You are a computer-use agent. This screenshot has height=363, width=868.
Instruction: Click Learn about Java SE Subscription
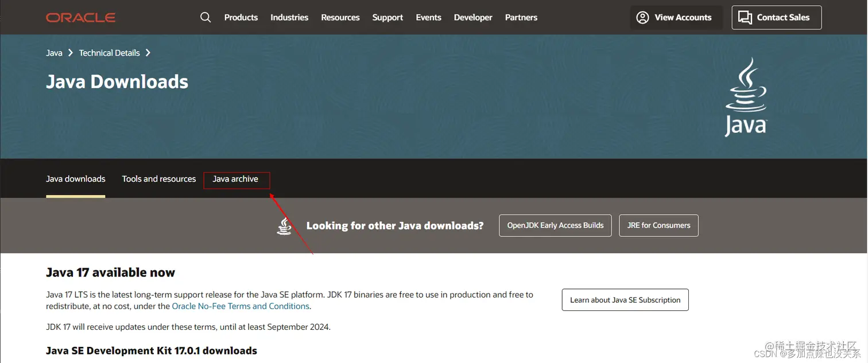[x=625, y=300]
